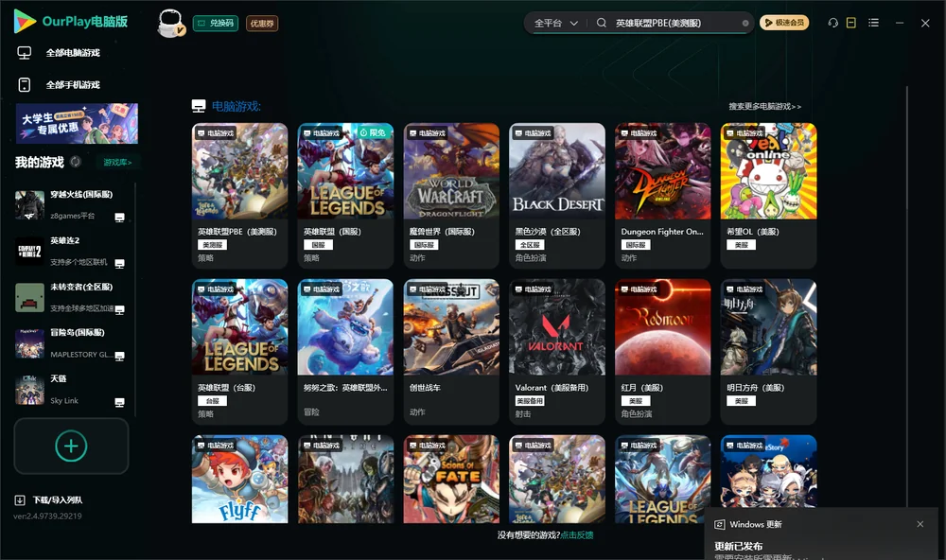Image resolution: width=946 pixels, height=560 pixels.
Task: Open the 英雄联盟 (台服) game card
Action: (239, 352)
